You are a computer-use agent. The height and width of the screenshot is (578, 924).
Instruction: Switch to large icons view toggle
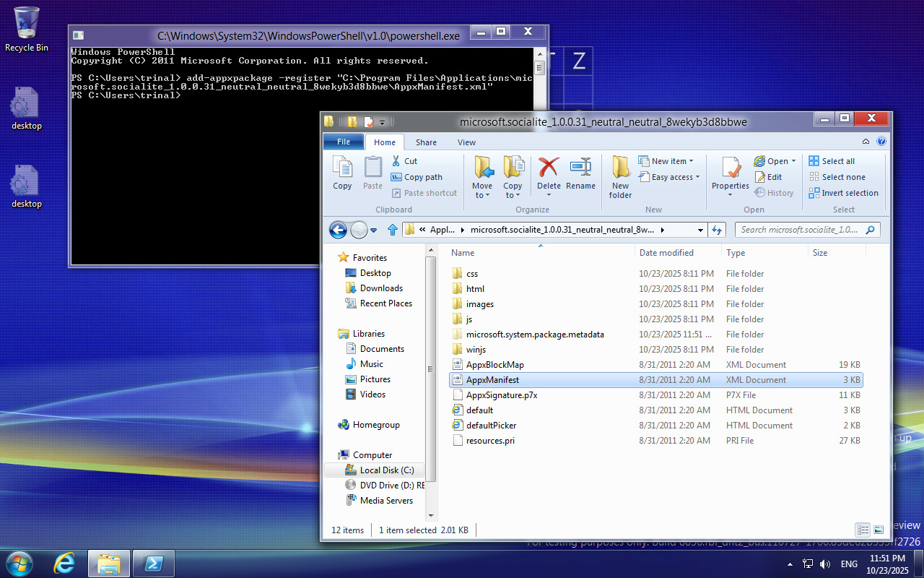pos(879,530)
